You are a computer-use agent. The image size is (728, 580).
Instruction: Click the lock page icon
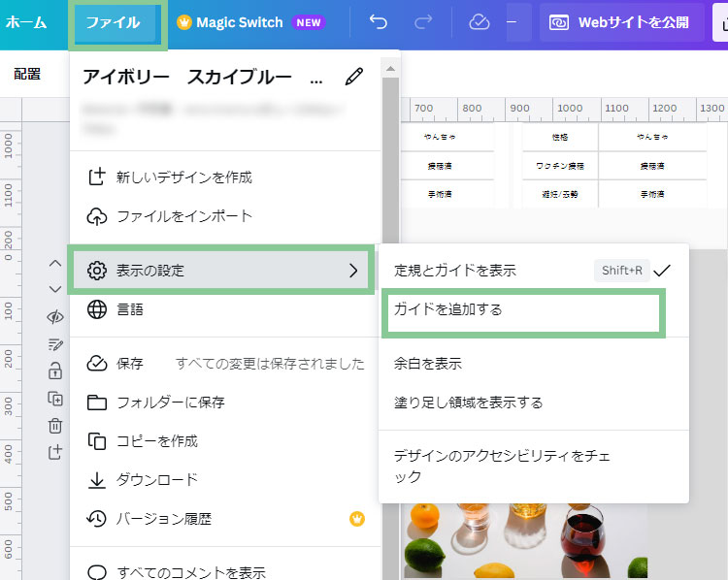55,371
